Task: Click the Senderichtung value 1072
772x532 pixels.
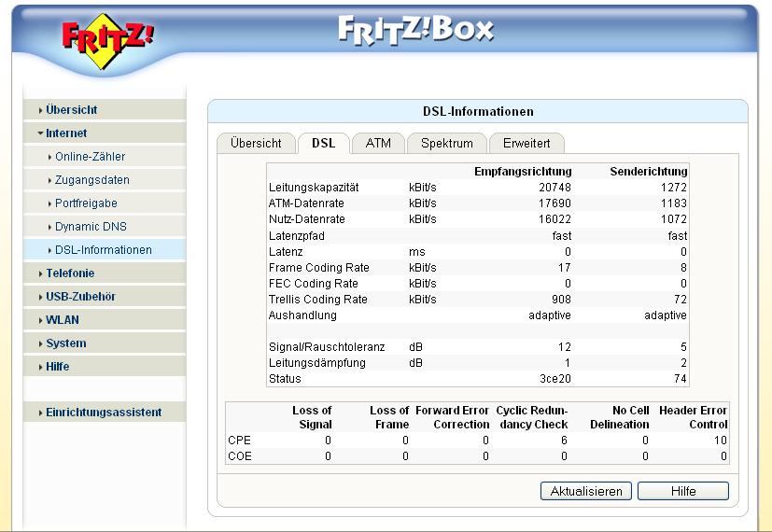Action: click(x=674, y=219)
